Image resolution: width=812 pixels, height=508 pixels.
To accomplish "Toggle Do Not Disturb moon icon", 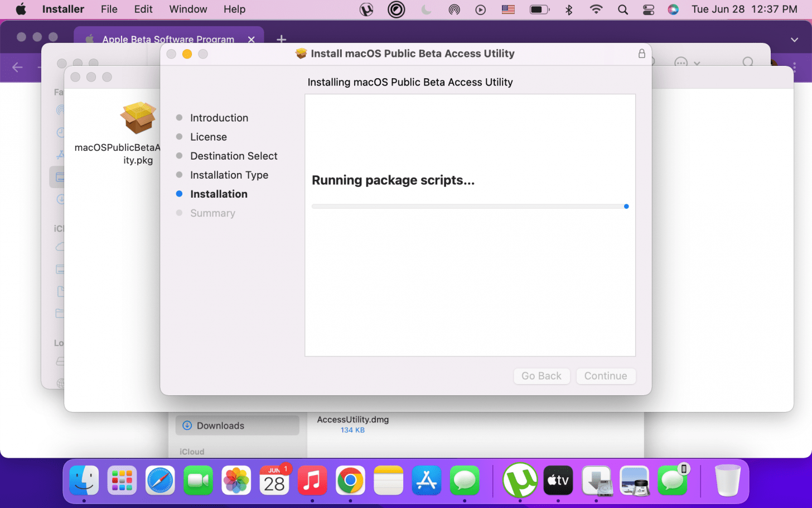I will pos(426,9).
